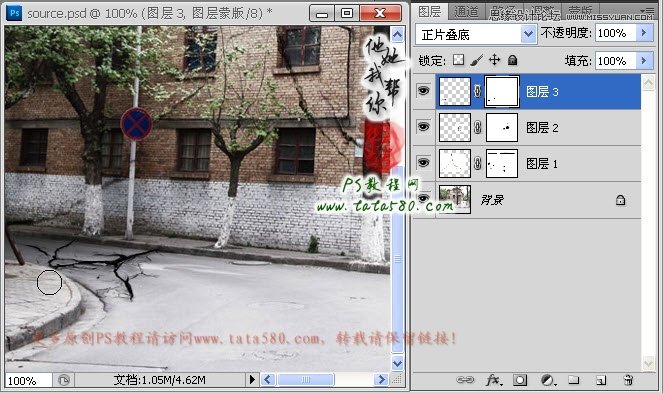
Task: Add a layer mask with the mask icon
Action: click(x=520, y=380)
